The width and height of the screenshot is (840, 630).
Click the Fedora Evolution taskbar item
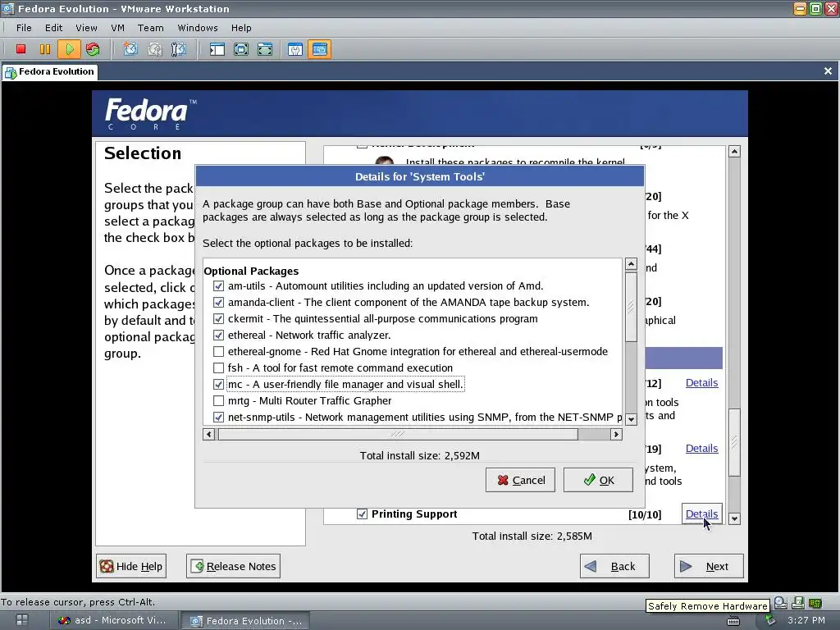click(246, 620)
